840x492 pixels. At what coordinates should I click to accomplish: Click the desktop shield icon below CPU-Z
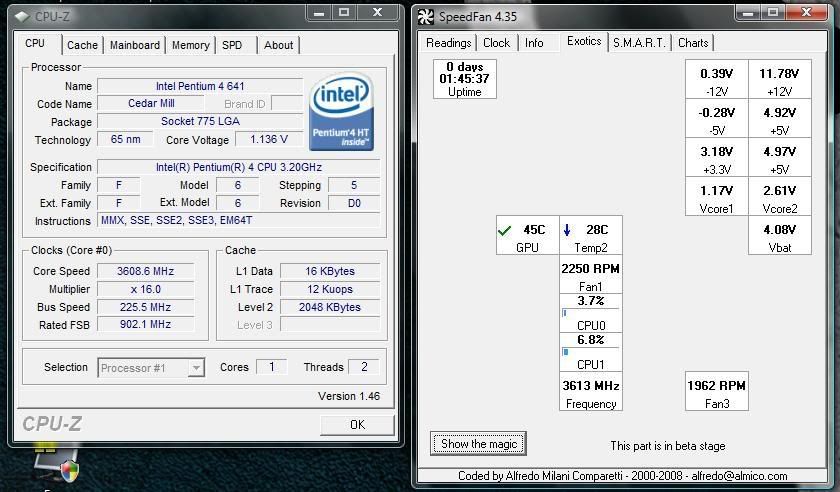[69, 470]
